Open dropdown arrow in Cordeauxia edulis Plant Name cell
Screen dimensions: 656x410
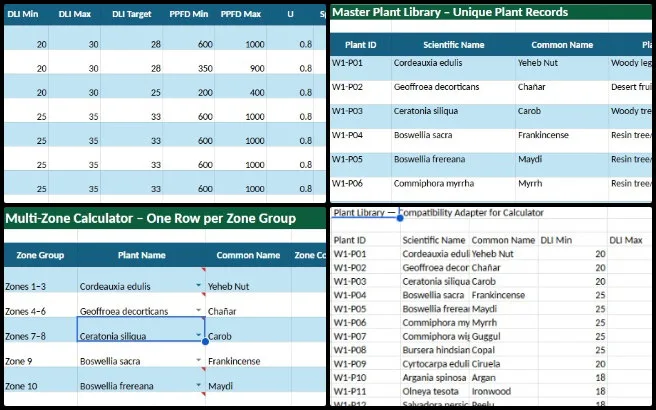(198, 285)
